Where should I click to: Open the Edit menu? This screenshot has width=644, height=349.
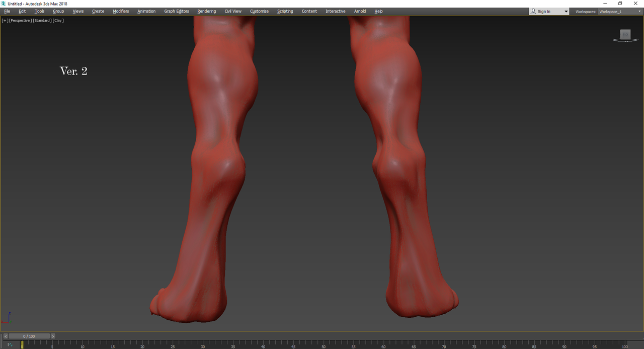pyautogui.click(x=22, y=11)
